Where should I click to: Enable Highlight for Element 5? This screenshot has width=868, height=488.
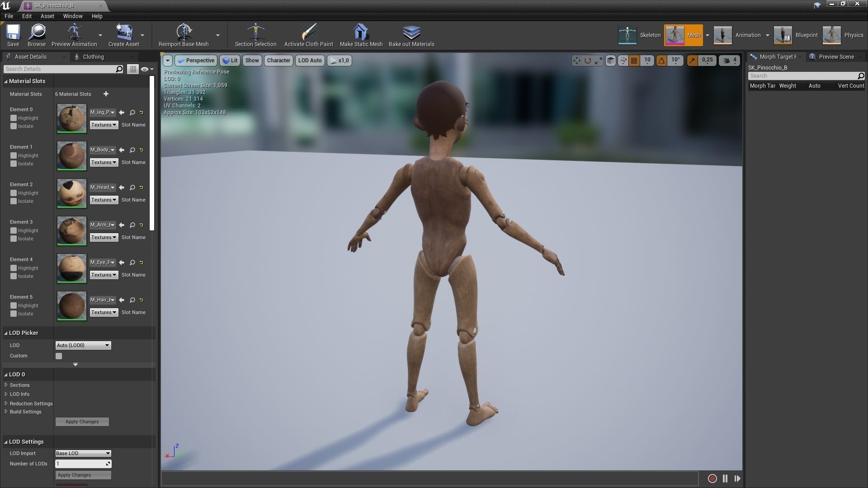pos(14,305)
